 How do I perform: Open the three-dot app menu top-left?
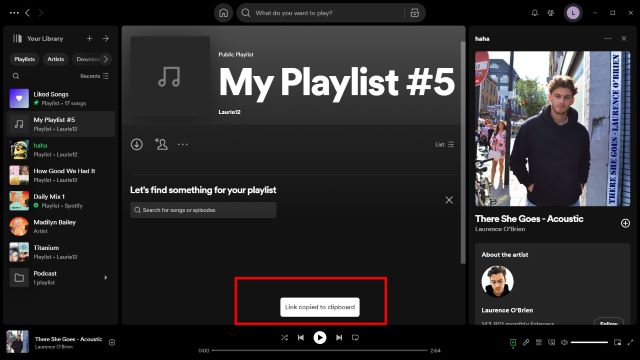click(x=14, y=13)
